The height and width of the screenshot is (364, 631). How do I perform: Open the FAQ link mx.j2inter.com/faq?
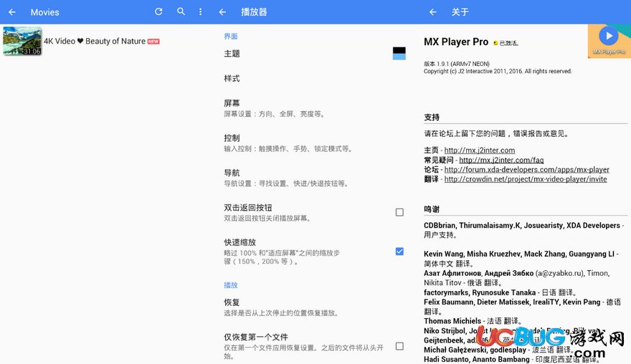(501, 160)
